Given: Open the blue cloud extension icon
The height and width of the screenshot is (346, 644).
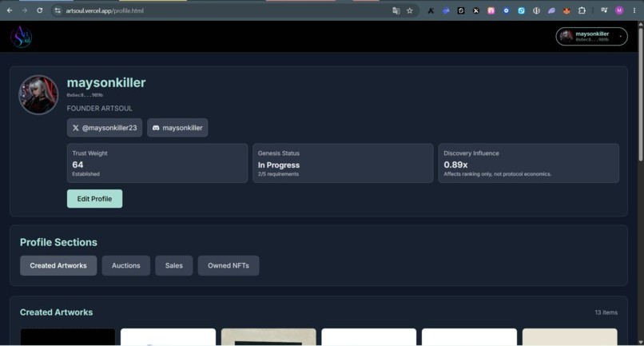Looking at the screenshot, I should point(446,10).
